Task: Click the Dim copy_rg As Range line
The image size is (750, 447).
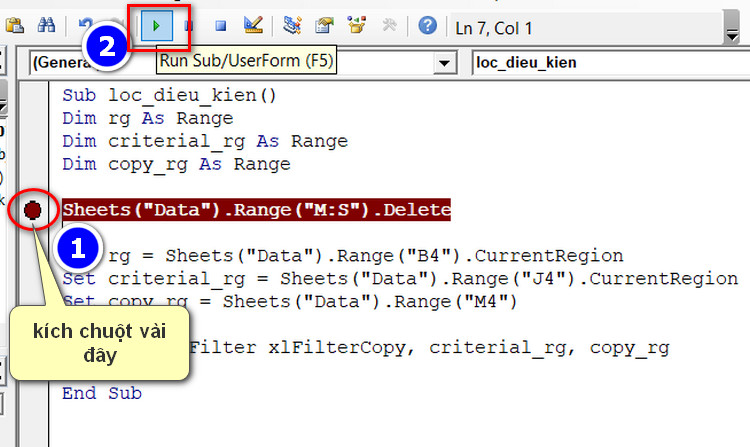Action: click(x=176, y=164)
